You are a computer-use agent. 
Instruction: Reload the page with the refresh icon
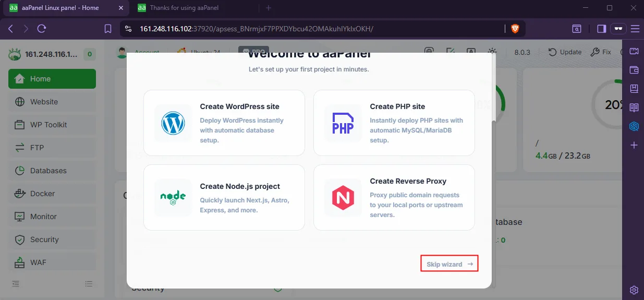[42, 29]
